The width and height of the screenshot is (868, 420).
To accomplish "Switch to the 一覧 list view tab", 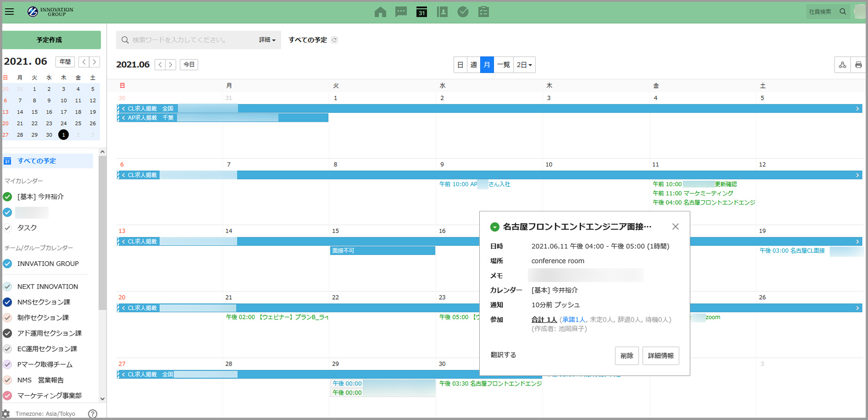I will [x=504, y=65].
